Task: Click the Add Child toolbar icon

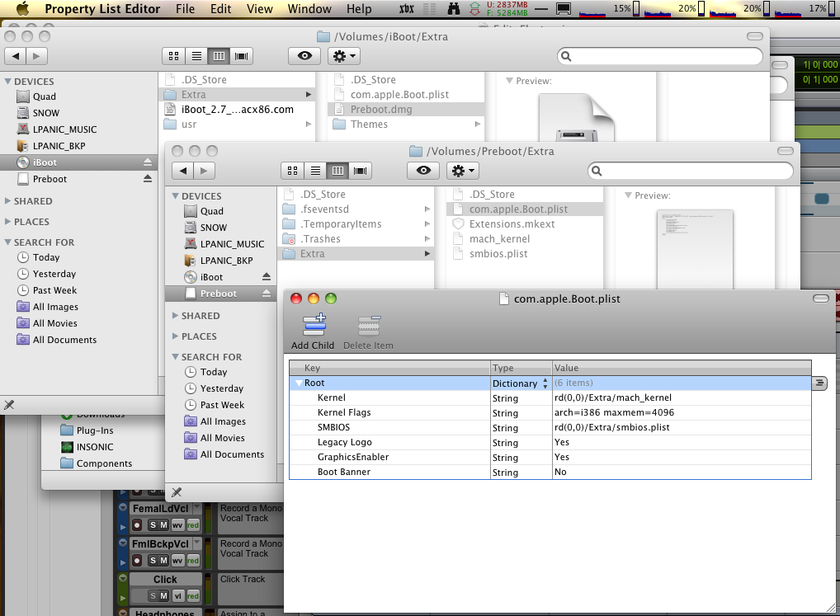Action: pyautogui.click(x=314, y=324)
